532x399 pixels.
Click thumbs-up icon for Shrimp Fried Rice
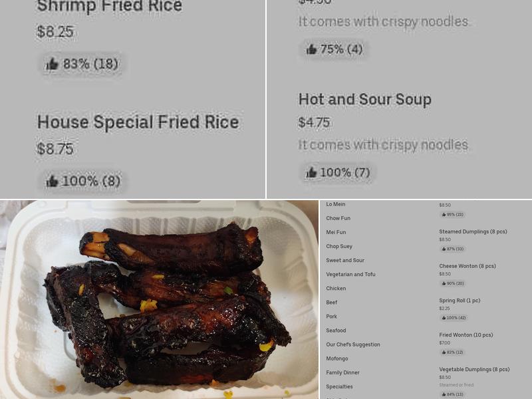point(52,65)
